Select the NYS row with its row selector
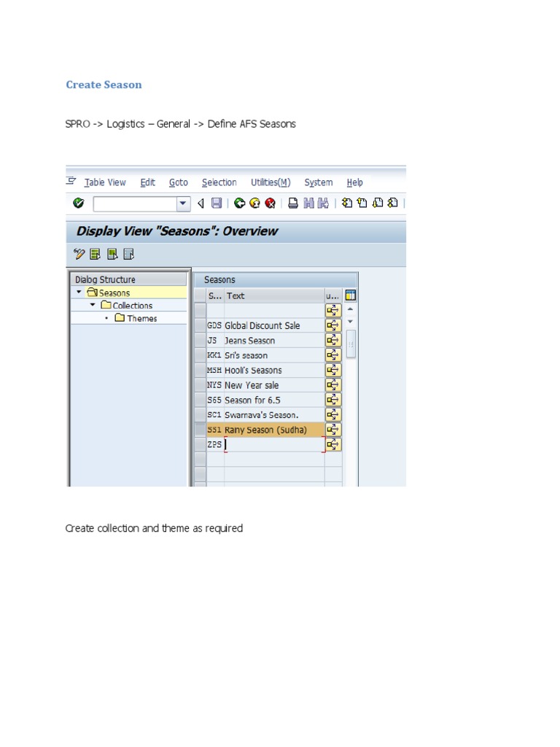560x747 pixels. pyautogui.click(x=200, y=384)
